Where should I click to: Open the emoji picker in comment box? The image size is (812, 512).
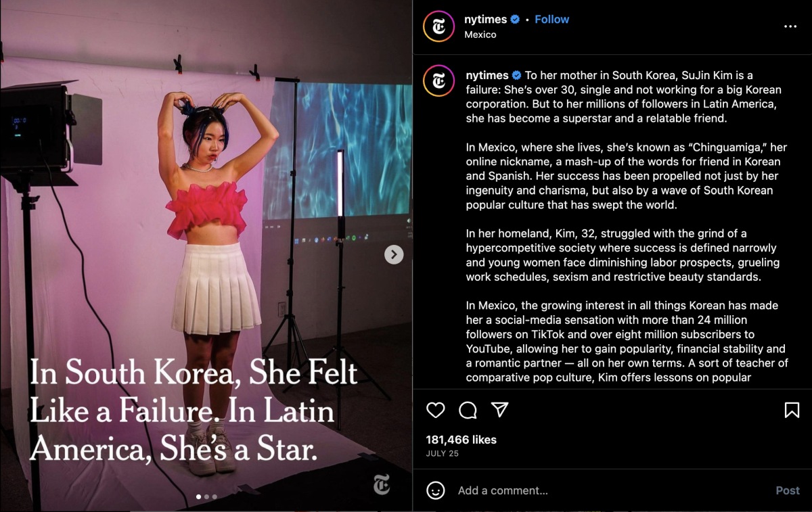[x=436, y=490]
